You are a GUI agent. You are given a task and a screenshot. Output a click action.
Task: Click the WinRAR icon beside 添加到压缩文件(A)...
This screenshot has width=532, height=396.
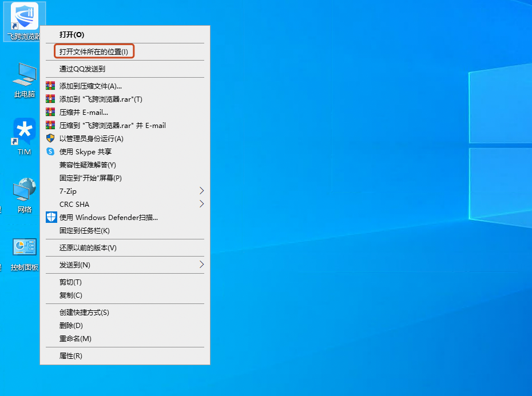50,86
